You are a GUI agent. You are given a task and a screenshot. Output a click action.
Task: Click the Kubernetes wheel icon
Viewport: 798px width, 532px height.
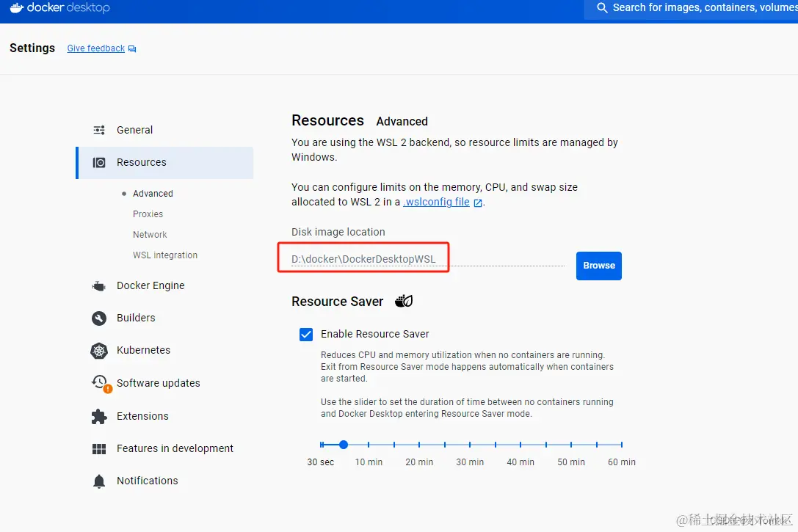coord(99,351)
